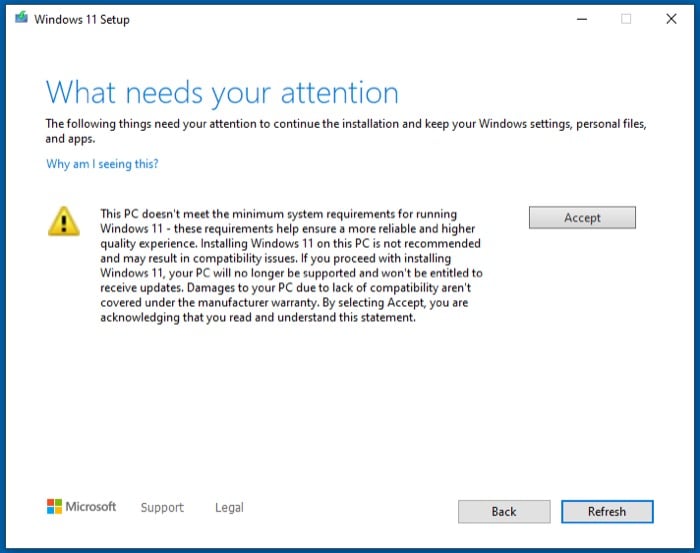Click the Microsoft logo
This screenshot has height=553, width=700.
coord(81,507)
